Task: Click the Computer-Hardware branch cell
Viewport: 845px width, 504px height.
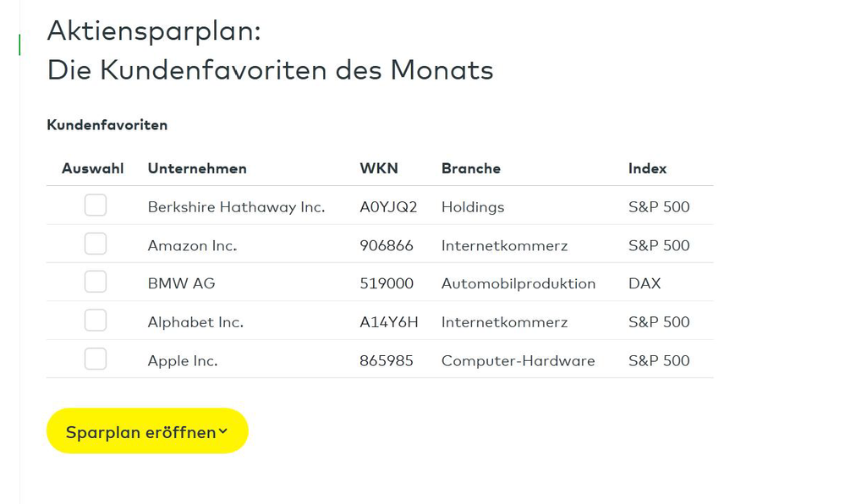Action: coord(518,361)
